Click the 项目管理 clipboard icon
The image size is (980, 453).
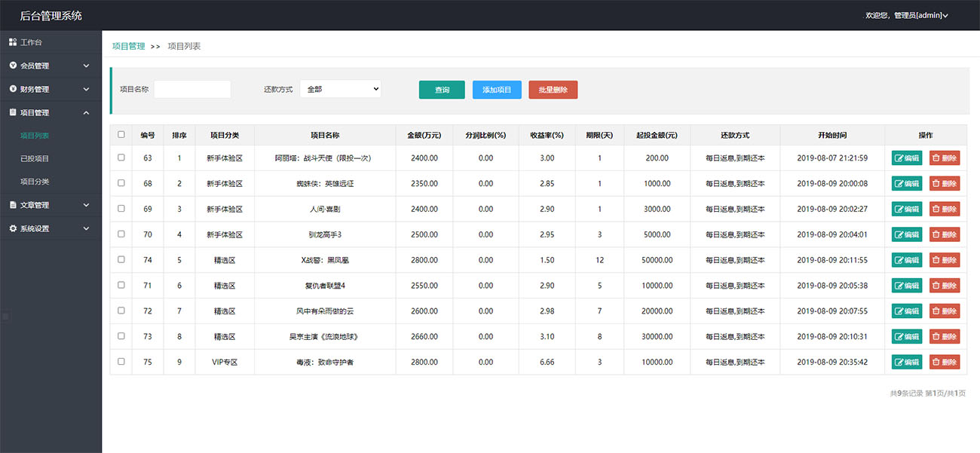13,112
